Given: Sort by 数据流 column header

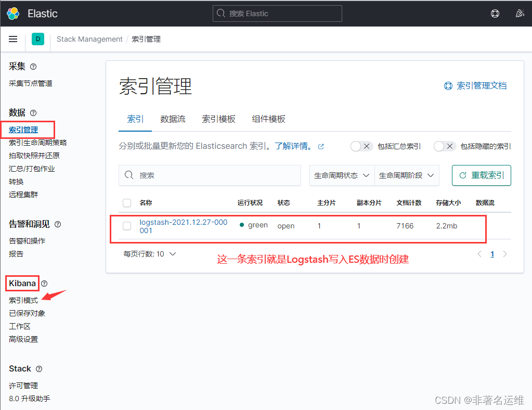Looking at the screenshot, I should tap(485, 202).
